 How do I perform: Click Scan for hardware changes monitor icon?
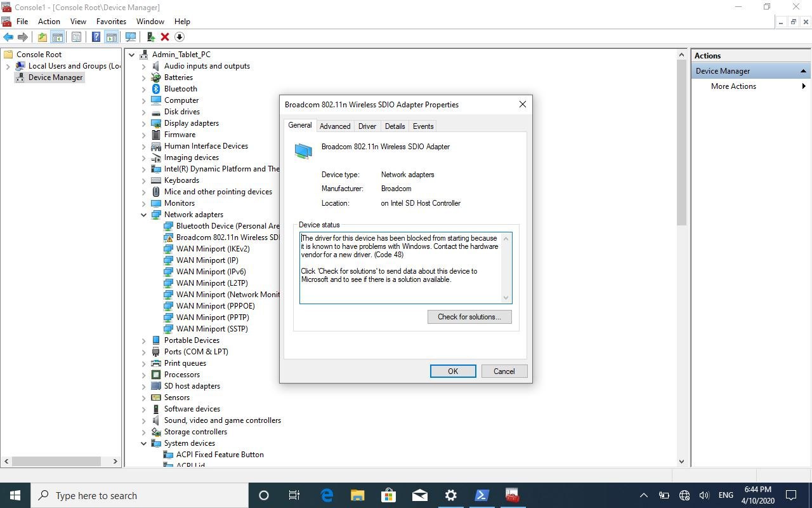(x=131, y=37)
